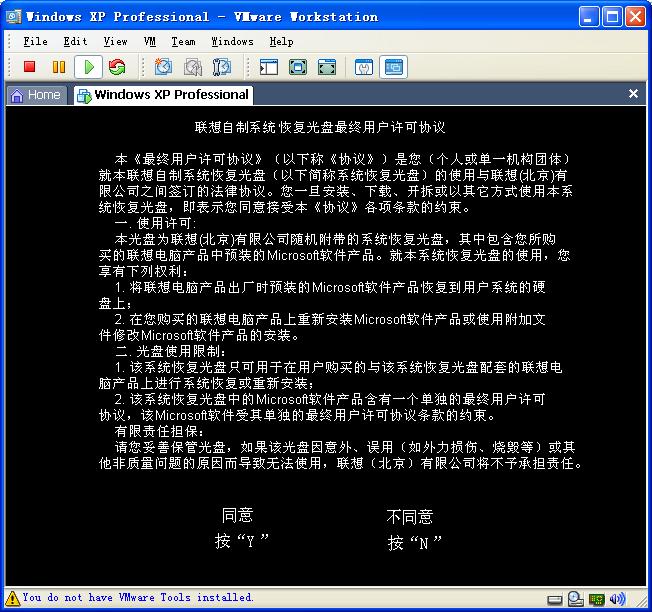The image size is (652, 612).
Task: Take a snapshot using the clock snapshot icon
Action: pyautogui.click(x=163, y=67)
